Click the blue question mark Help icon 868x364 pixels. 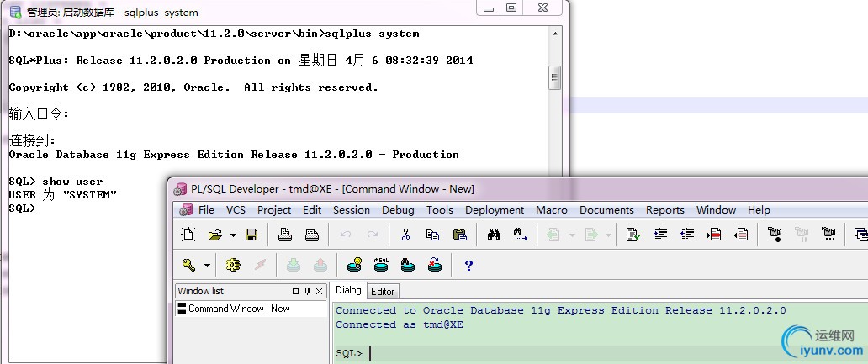point(468,266)
